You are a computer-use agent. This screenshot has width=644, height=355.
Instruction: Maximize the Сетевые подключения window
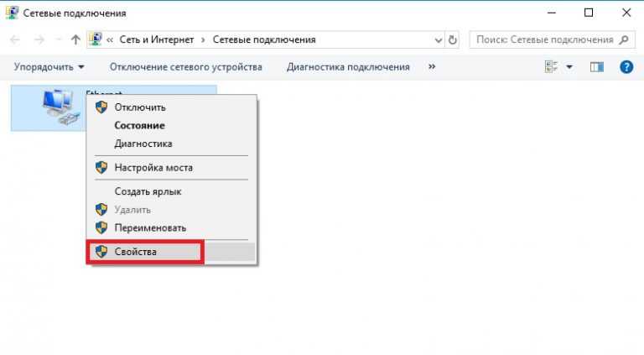589,13
